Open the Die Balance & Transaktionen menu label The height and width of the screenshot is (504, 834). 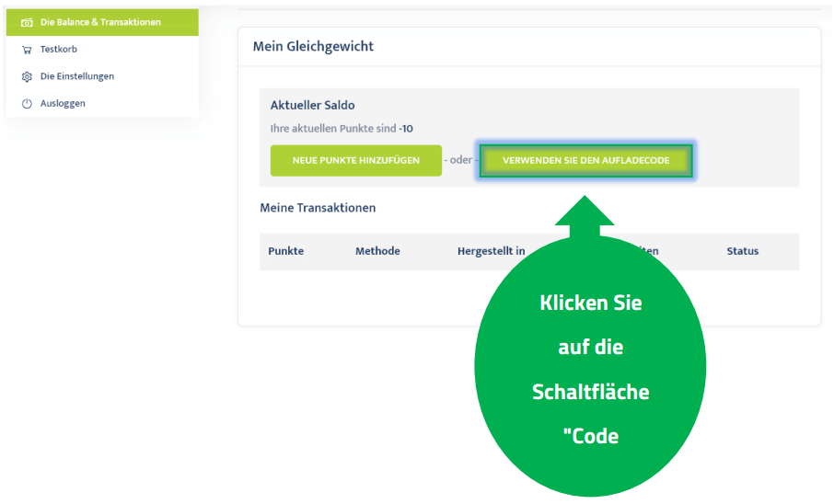pos(100,22)
